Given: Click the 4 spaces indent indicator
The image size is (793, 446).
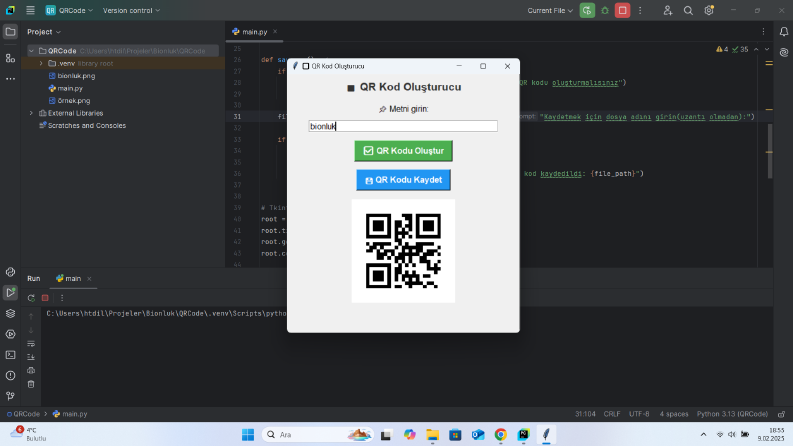Looking at the screenshot, I should point(674,414).
